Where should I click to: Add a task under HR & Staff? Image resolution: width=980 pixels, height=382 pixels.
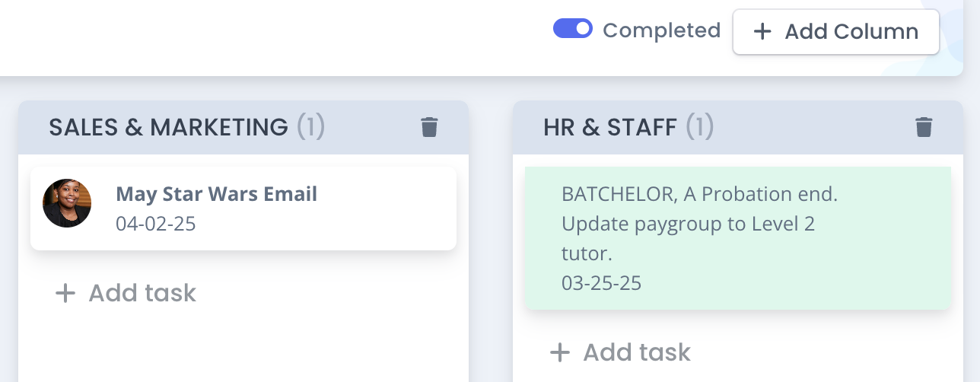(x=636, y=352)
